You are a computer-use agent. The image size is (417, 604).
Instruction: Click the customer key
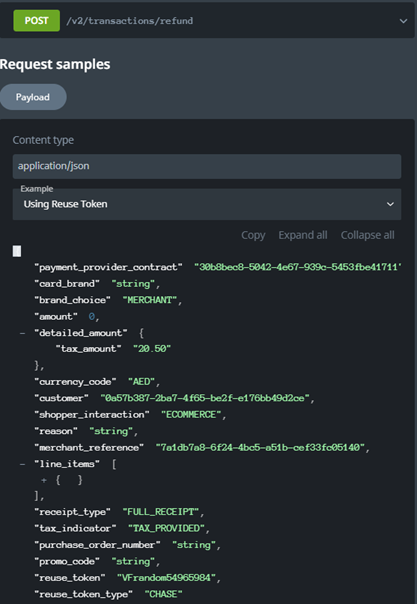tap(61, 398)
